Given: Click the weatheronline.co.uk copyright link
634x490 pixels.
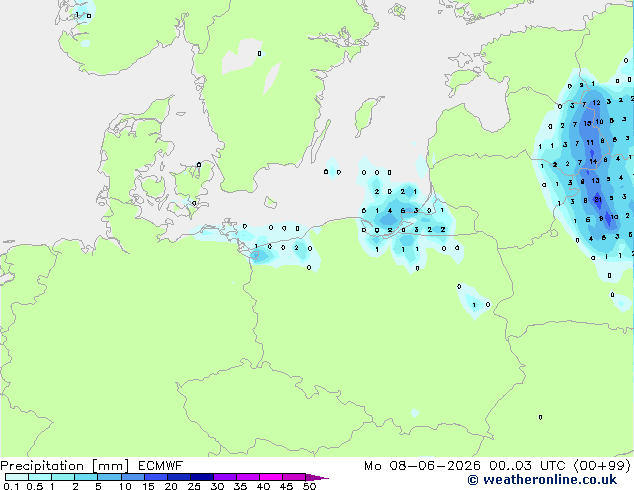Looking at the screenshot, I should pos(542,480).
